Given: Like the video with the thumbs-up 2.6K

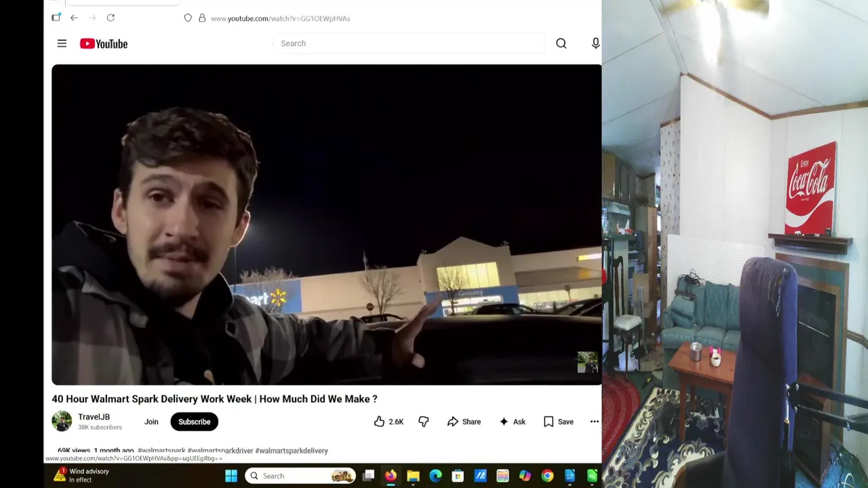Looking at the screenshot, I should click(x=389, y=422).
